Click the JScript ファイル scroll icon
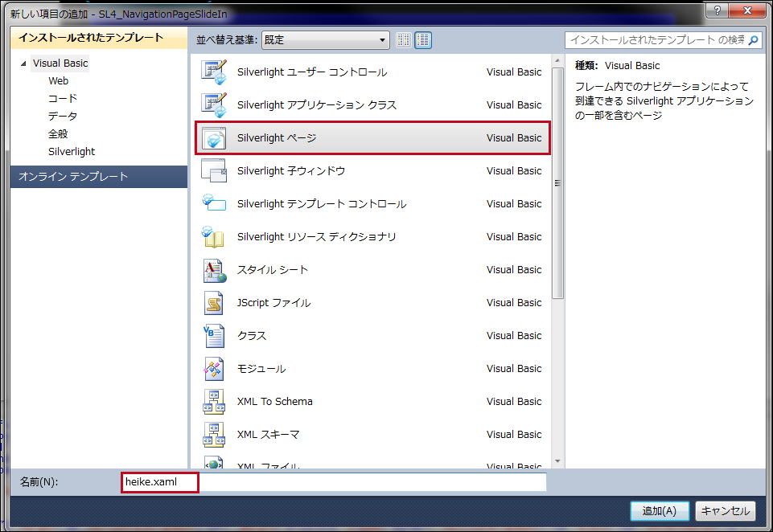Screen dimensions: 773x532 tap(214, 303)
